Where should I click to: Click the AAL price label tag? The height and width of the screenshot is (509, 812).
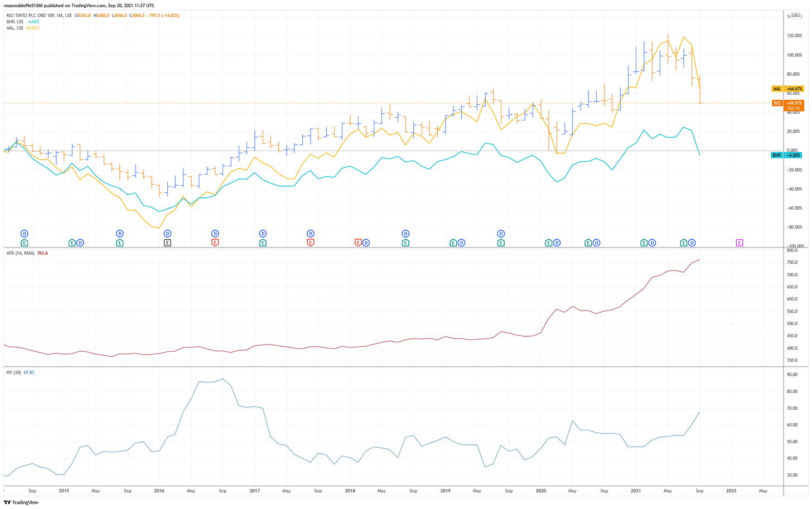(x=777, y=89)
